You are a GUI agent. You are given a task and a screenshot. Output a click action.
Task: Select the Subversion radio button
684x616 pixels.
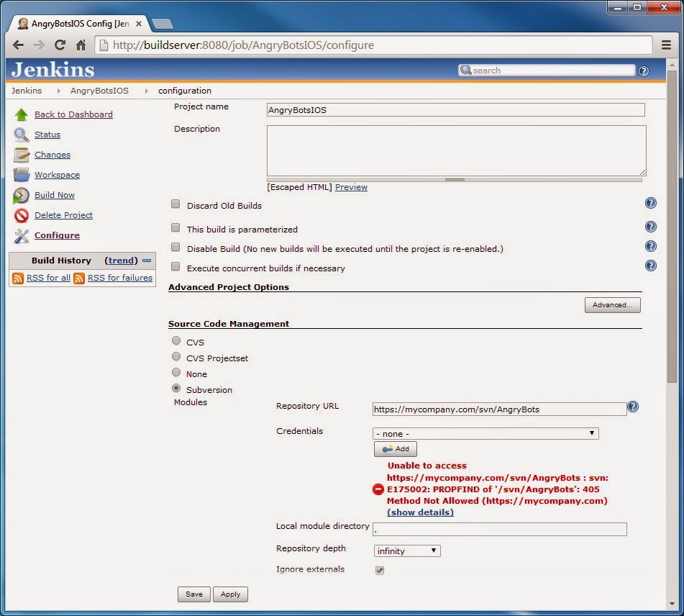(x=176, y=388)
